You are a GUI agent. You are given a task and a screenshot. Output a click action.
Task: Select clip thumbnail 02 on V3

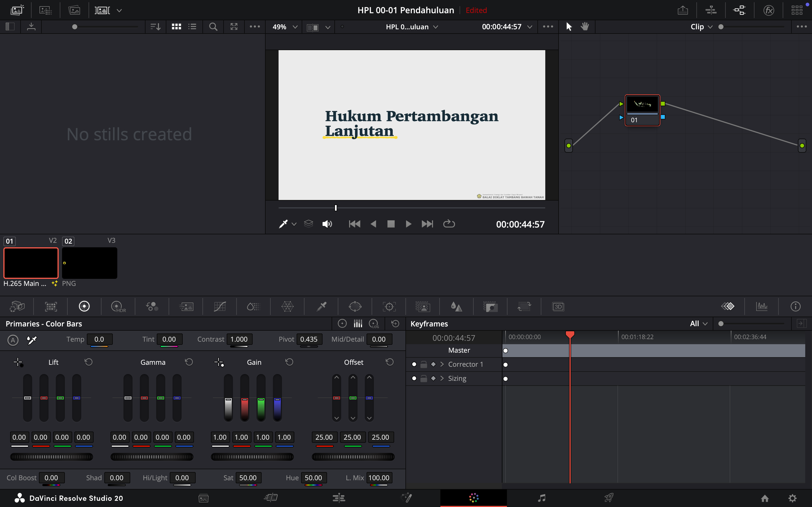[x=90, y=263]
